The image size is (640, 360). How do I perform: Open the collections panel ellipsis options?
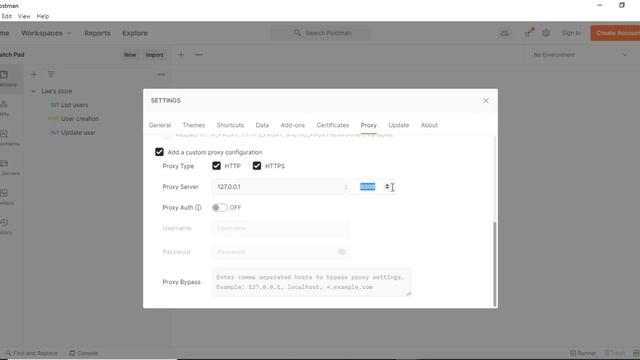coord(161,75)
